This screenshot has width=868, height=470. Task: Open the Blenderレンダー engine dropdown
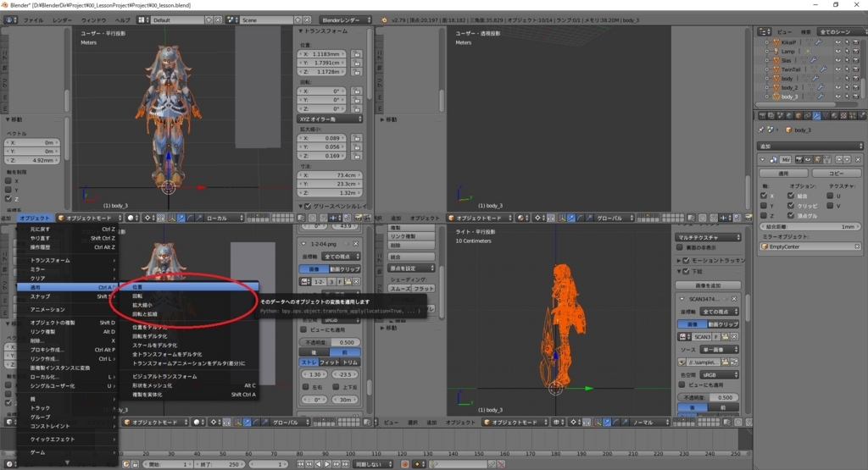346,20
